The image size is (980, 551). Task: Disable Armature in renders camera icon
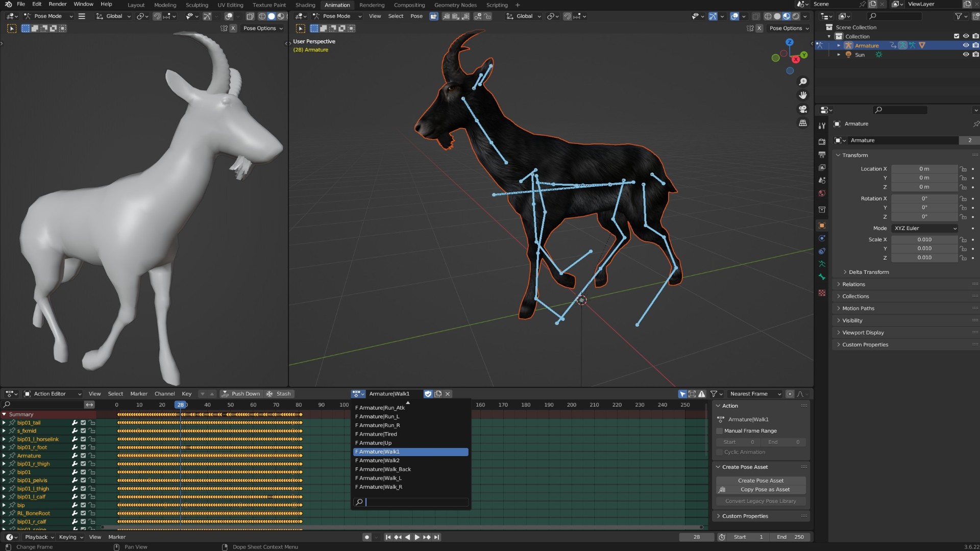[975, 45]
